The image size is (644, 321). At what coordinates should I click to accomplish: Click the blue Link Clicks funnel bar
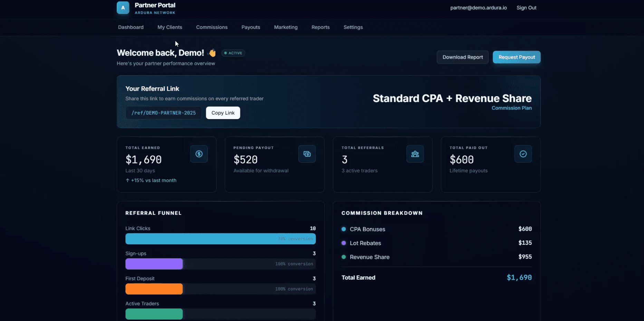[x=221, y=239]
